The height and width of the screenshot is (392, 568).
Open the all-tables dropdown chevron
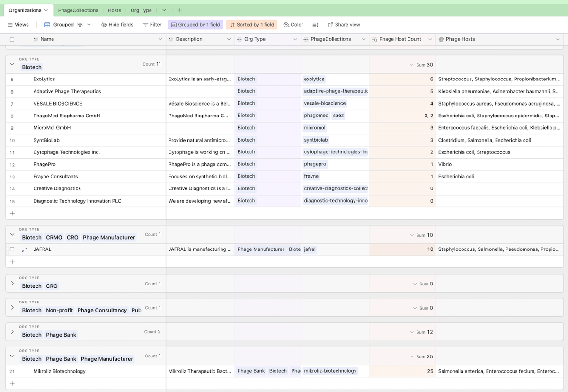coord(164,10)
